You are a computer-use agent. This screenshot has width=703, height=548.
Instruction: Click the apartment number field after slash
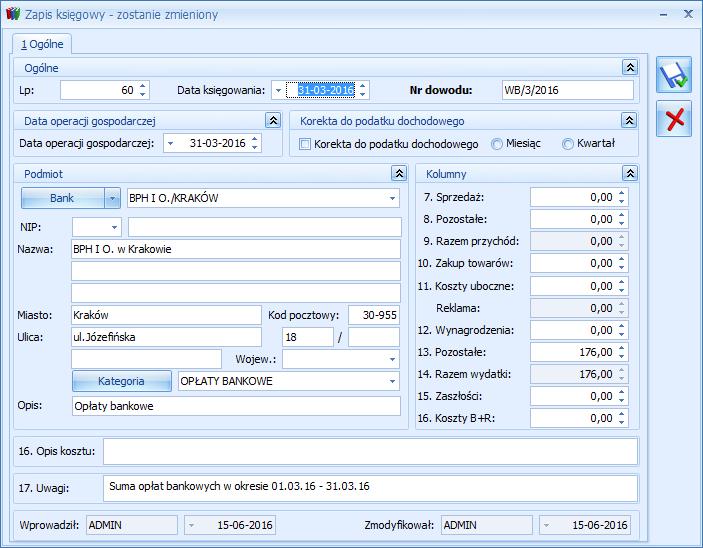click(374, 337)
